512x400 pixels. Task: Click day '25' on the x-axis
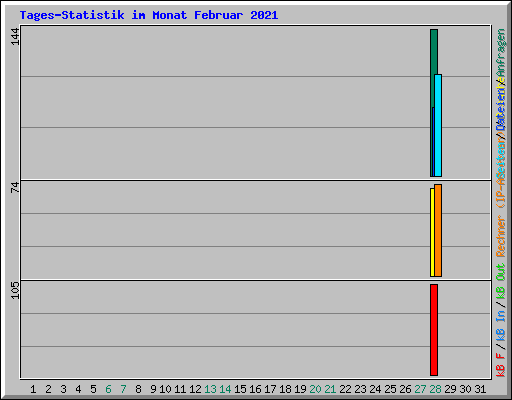pos(390,389)
